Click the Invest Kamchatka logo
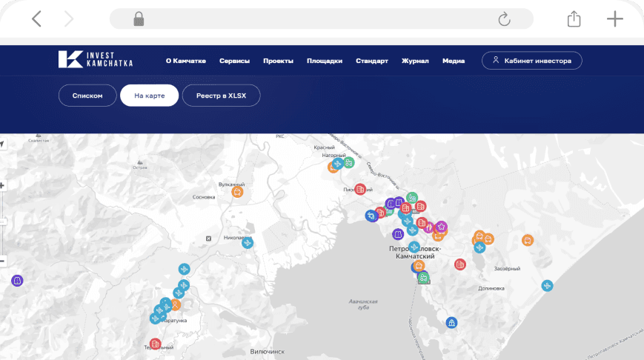 96,60
